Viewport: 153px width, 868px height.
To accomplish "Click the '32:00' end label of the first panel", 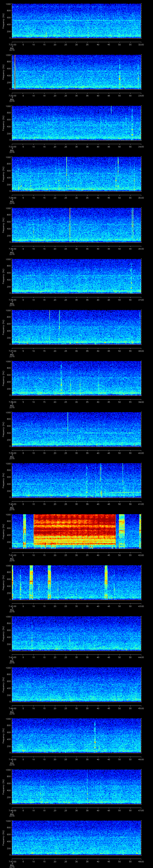I will point(141,44).
